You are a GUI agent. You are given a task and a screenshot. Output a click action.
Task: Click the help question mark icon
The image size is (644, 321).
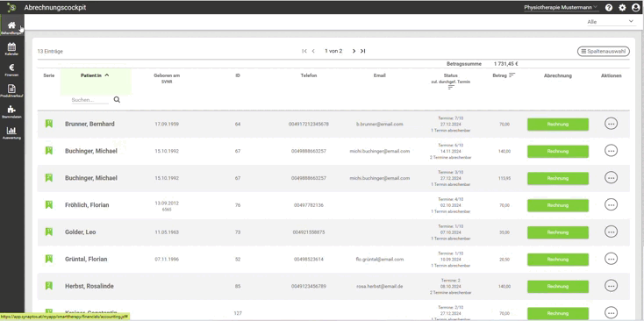[x=609, y=7]
